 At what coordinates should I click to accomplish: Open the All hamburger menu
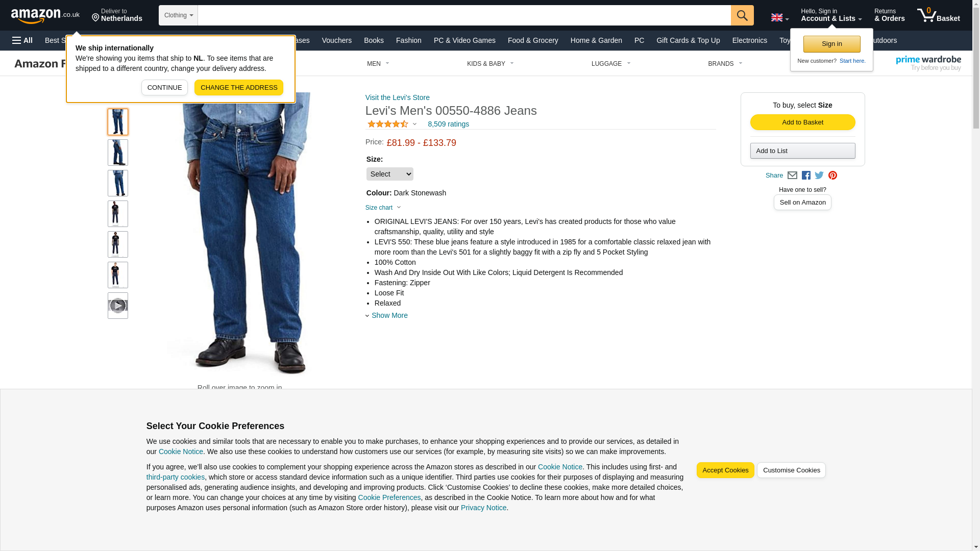point(22,40)
